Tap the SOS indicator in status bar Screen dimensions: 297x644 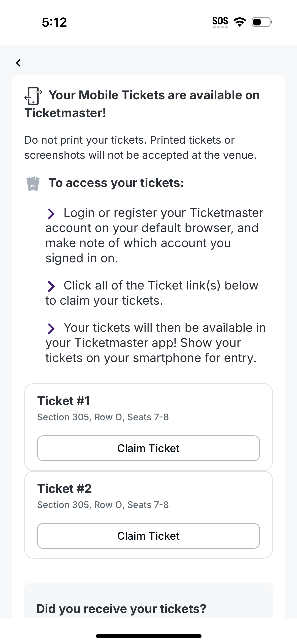tap(220, 21)
